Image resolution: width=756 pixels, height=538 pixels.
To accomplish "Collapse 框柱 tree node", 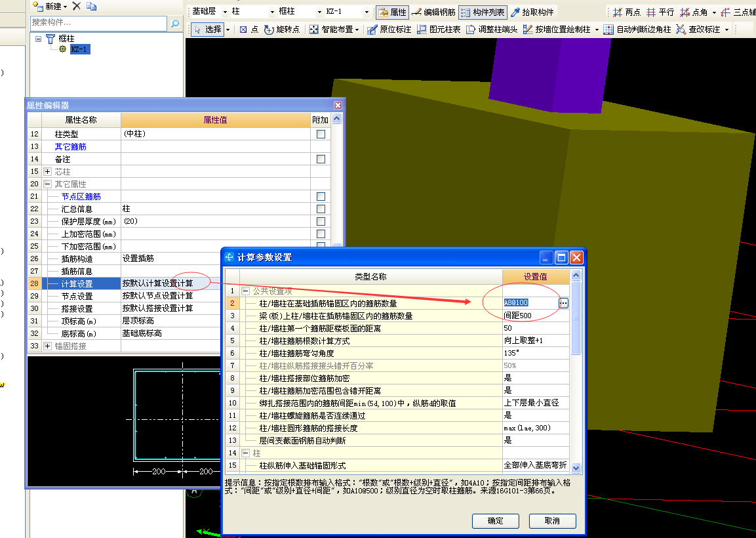I will (x=38, y=39).
